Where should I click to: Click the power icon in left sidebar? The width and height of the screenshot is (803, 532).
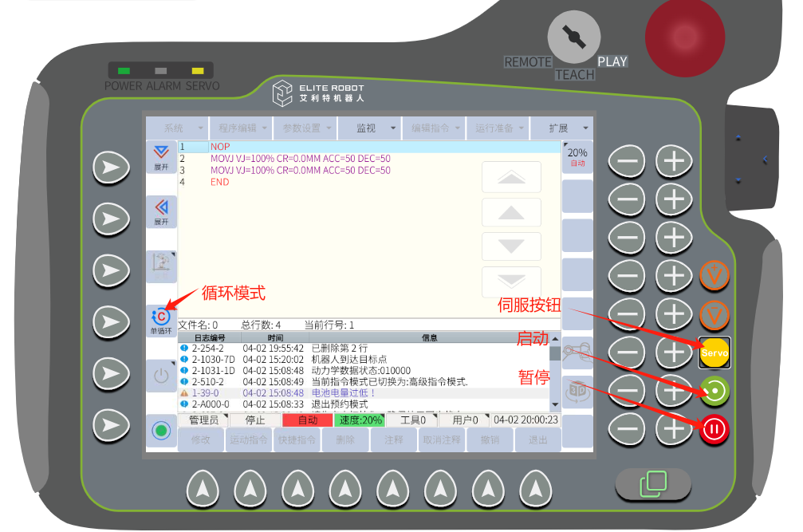161,375
